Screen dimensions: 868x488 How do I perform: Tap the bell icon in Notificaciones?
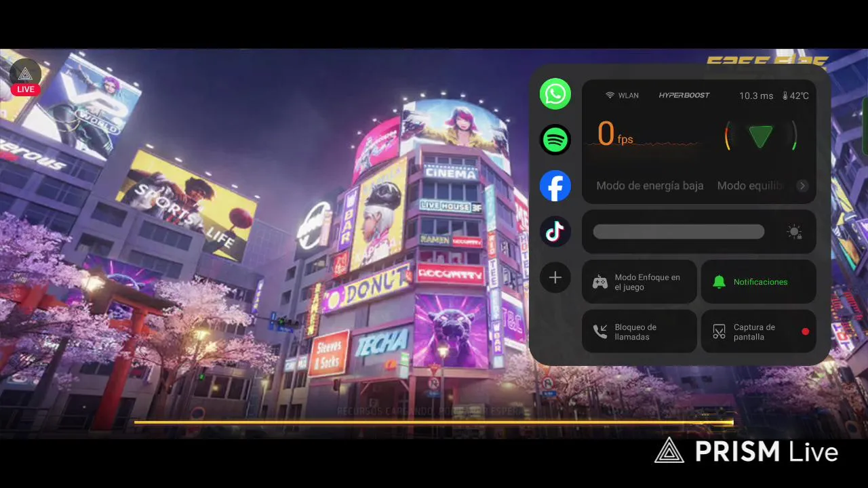pos(719,282)
